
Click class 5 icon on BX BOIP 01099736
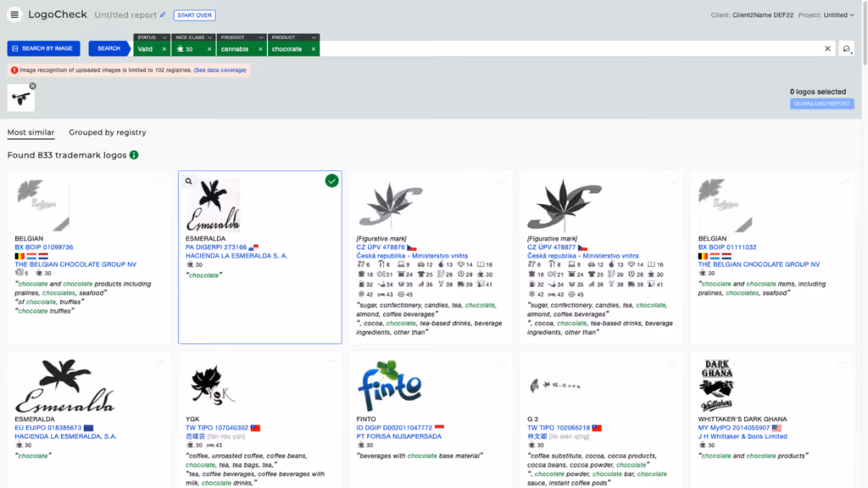click(x=21, y=274)
